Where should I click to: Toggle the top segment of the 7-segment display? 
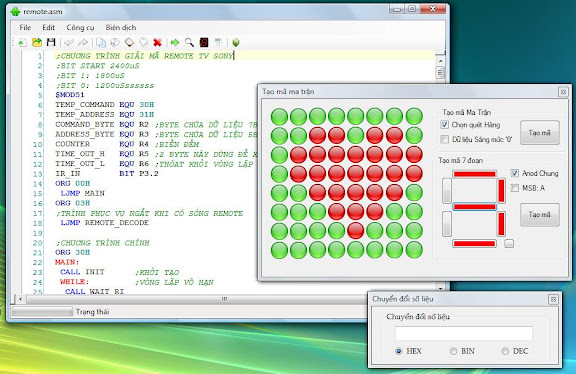click(474, 174)
